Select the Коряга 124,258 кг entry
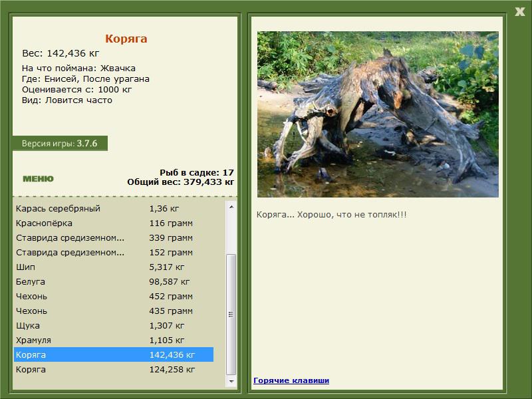The image size is (532, 399). click(x=114, y=369)
